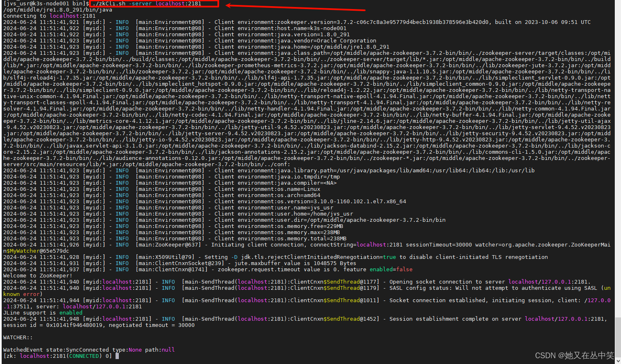The height and width of the screenshot is (364, 621).
Task: Click the 'SASL config status' message
Action: click(x=419, y=288)
